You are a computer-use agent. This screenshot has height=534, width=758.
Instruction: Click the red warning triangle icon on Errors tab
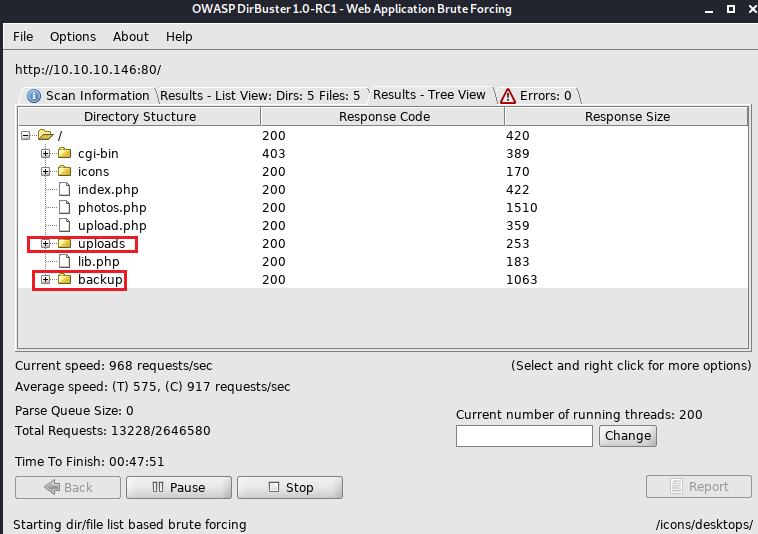coord(508,96)
